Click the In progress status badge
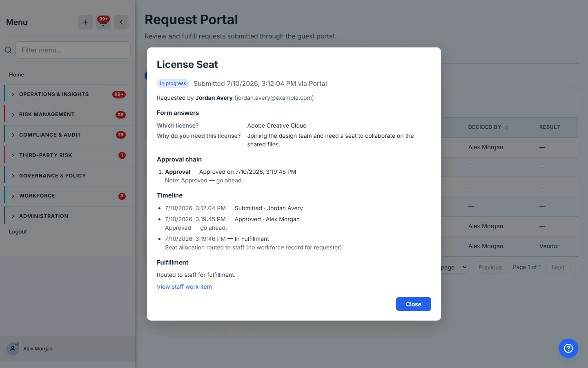Screen dimensions: 588x368 (173, 83)
